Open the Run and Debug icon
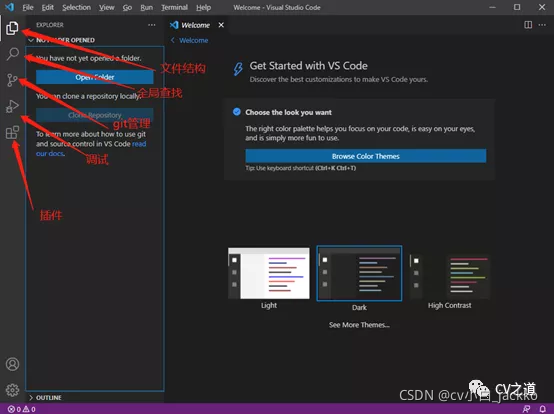Image resolution: width=554 pixels, height=414 pixels. (x=12, y=106)
